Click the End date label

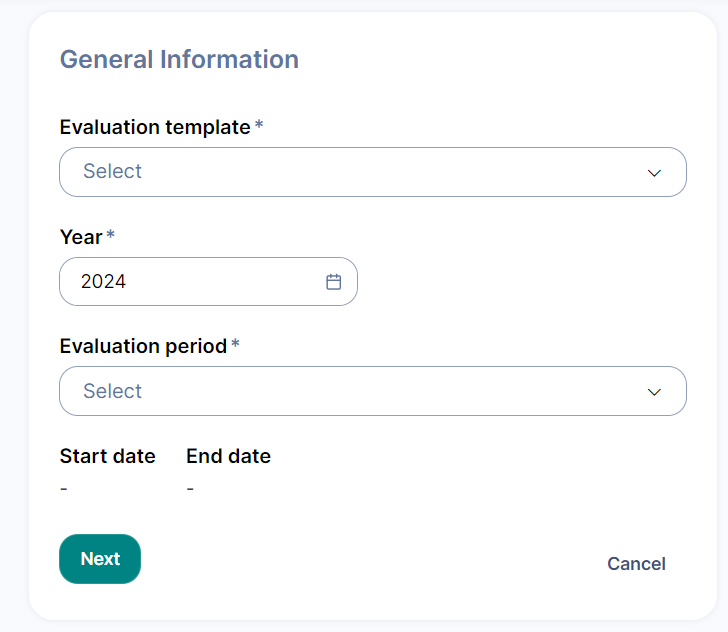(x=228, y=456)
